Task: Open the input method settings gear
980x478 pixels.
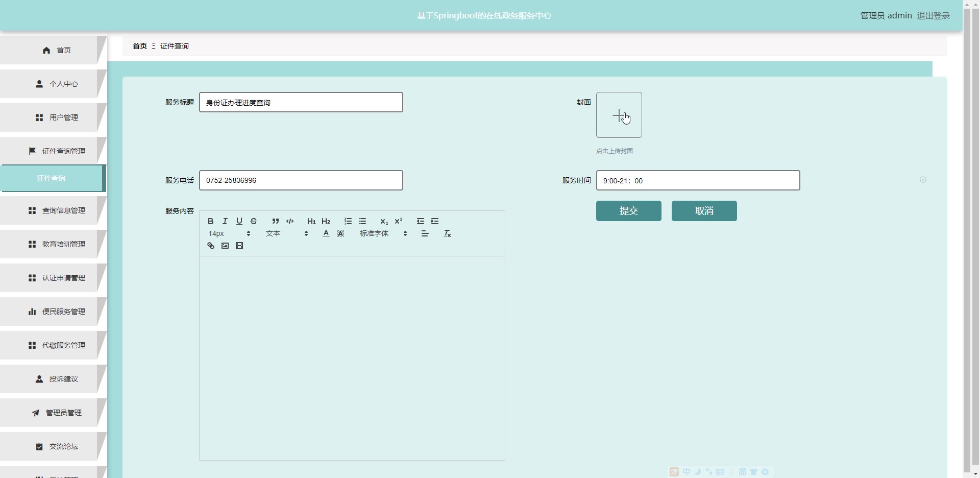Action: point(765,472)
